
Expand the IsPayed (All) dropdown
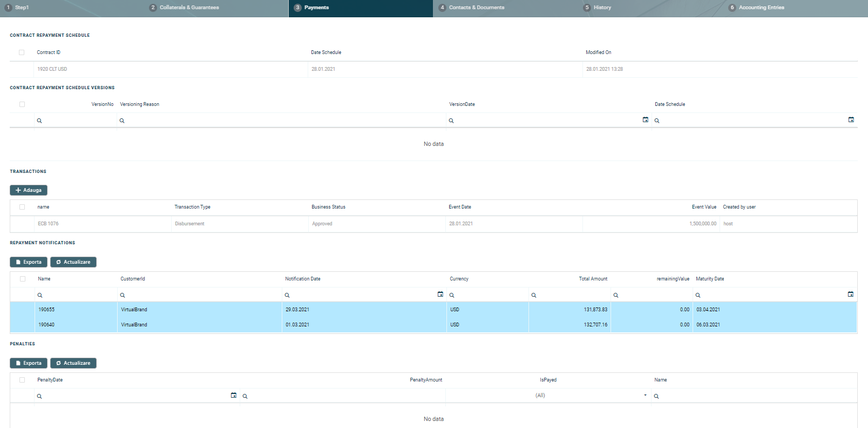pyautogui.click(x=645, y=396)
